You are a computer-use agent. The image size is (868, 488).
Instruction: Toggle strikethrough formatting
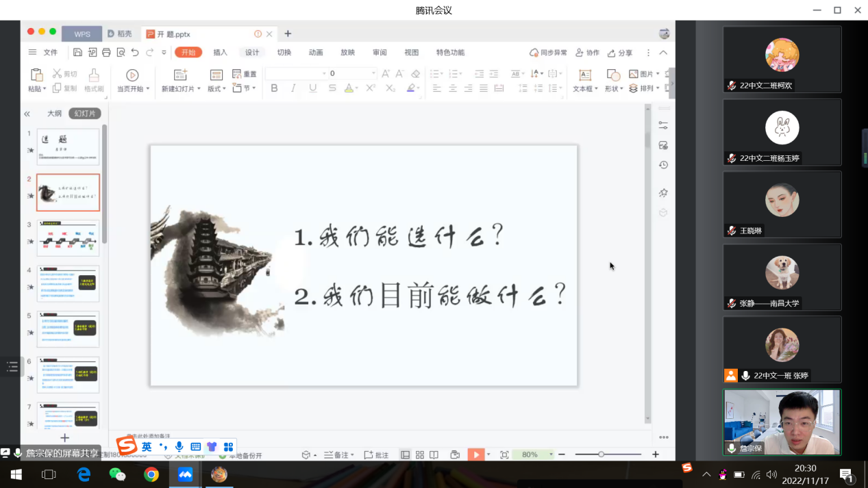332,88
